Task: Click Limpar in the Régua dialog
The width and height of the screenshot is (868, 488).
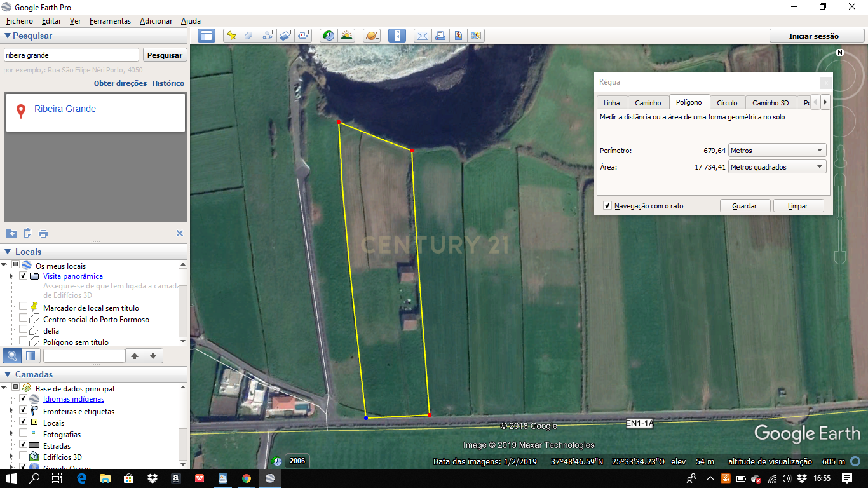Action: click(798, 206)
